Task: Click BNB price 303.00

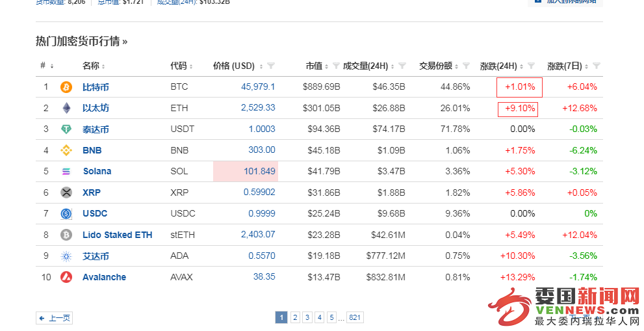Action: click(262, 150)
